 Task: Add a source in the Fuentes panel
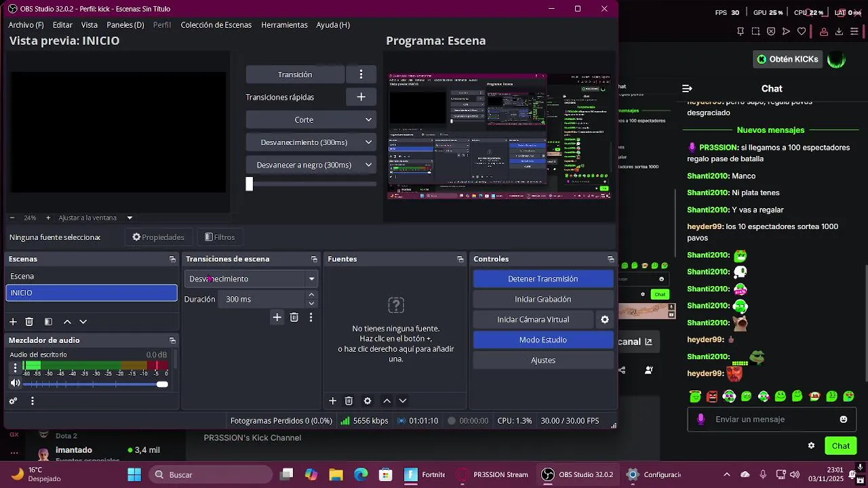click(x=333, y=401)
